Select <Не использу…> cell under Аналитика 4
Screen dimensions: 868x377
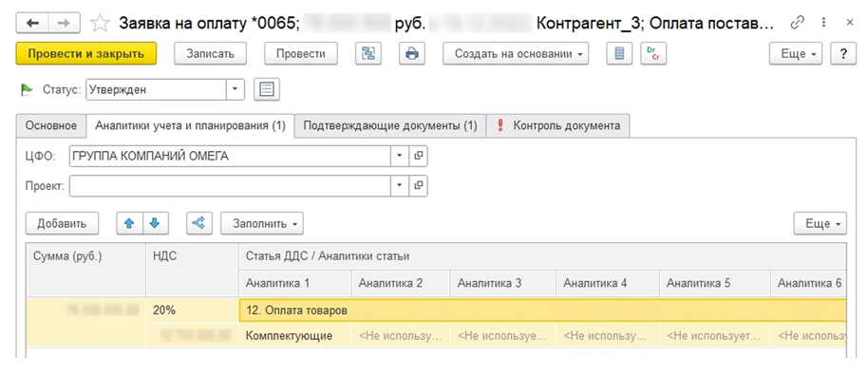(x=607, y=335)
